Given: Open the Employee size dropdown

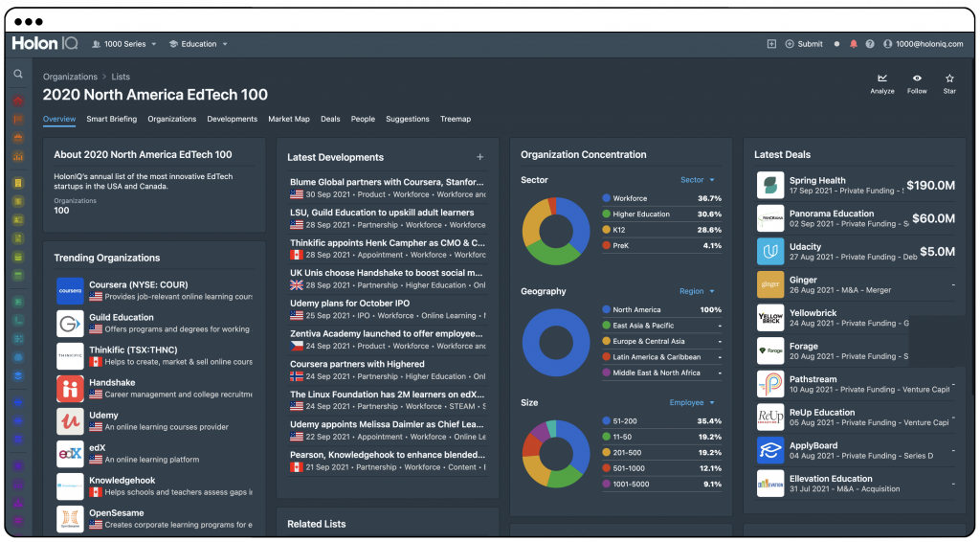Looking at the screenshot, I should click(x=692, y=402).
